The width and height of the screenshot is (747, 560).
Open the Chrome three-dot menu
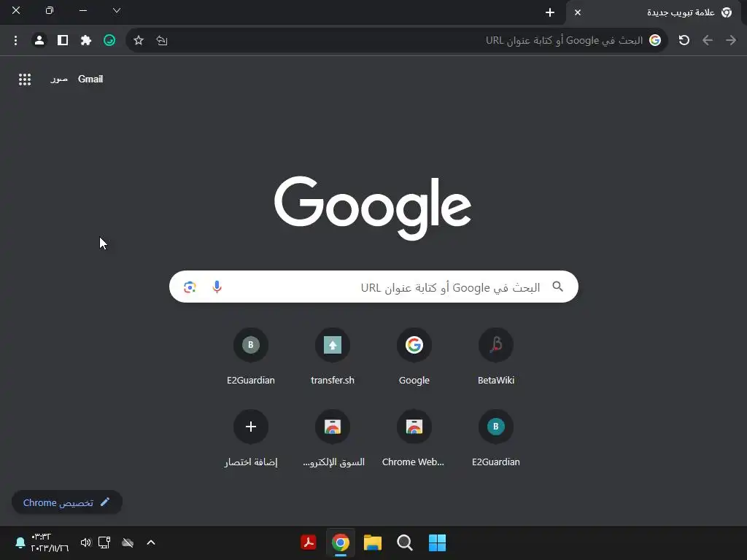coord(16,41)
